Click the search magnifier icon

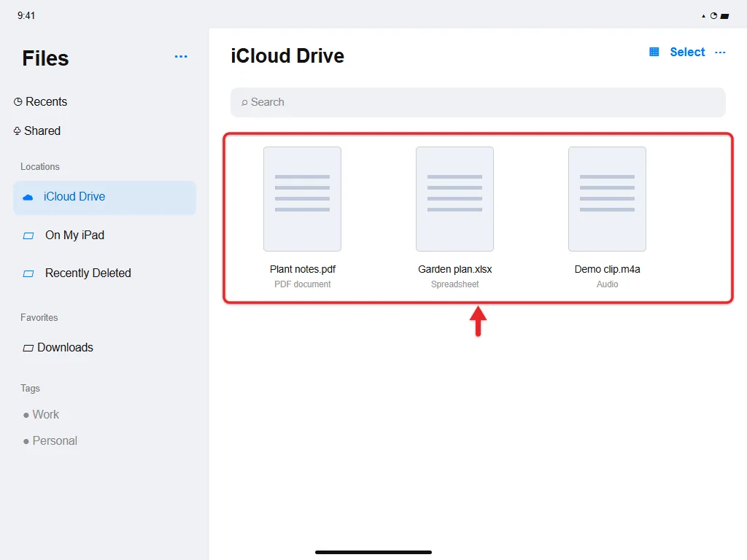[244, 102]
